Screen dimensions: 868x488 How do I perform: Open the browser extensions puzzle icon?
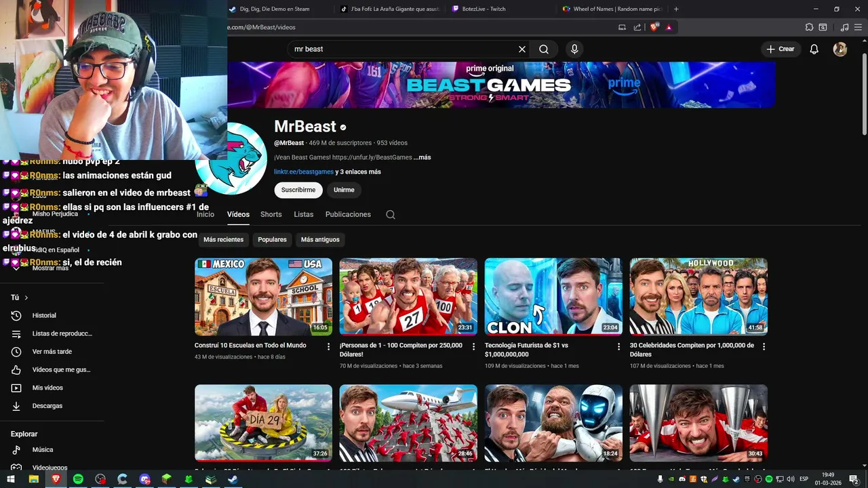point(809,27)
